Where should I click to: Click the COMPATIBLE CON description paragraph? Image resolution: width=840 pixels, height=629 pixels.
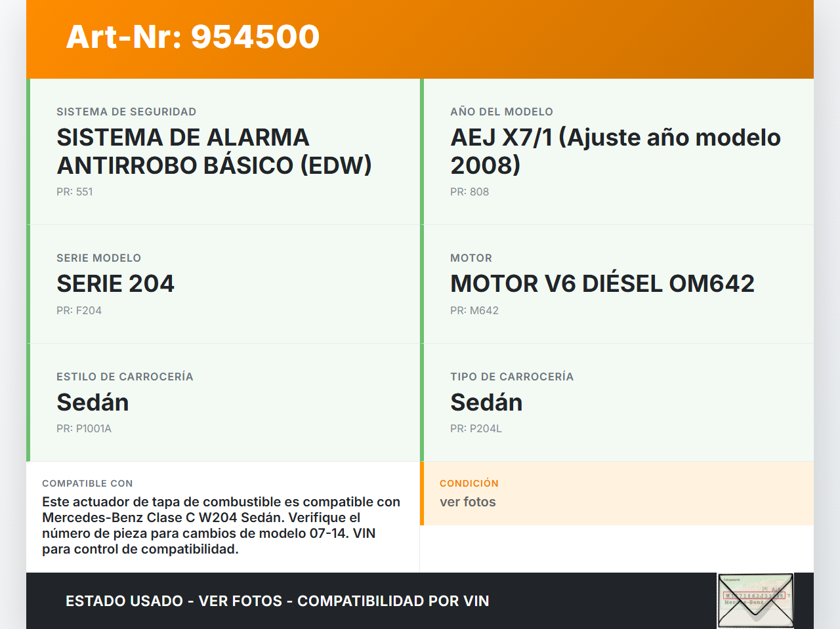[x=221, y=525]
